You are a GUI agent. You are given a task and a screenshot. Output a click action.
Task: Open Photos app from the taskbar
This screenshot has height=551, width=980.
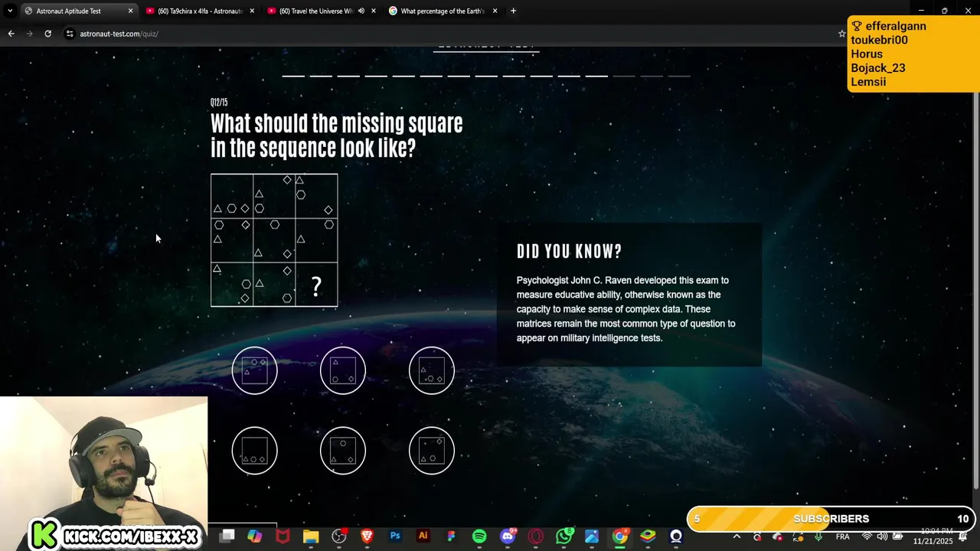point(592,536)
